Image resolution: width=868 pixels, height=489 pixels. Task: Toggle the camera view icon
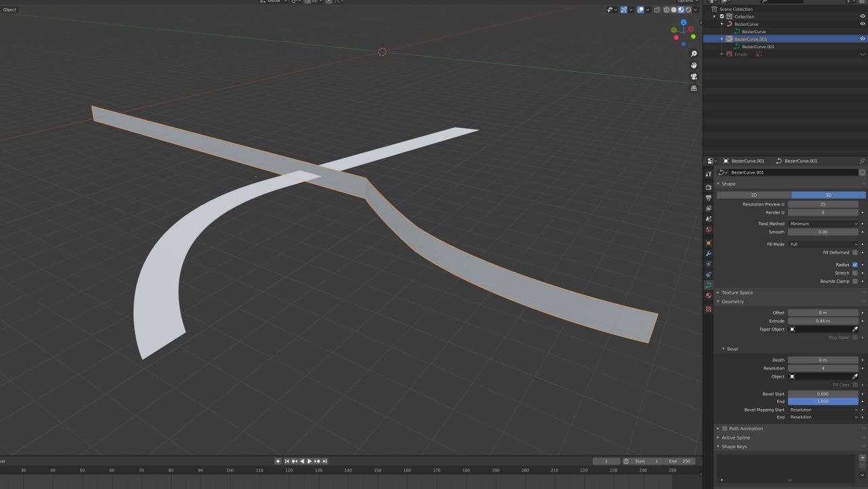click(x=694, y=77)
